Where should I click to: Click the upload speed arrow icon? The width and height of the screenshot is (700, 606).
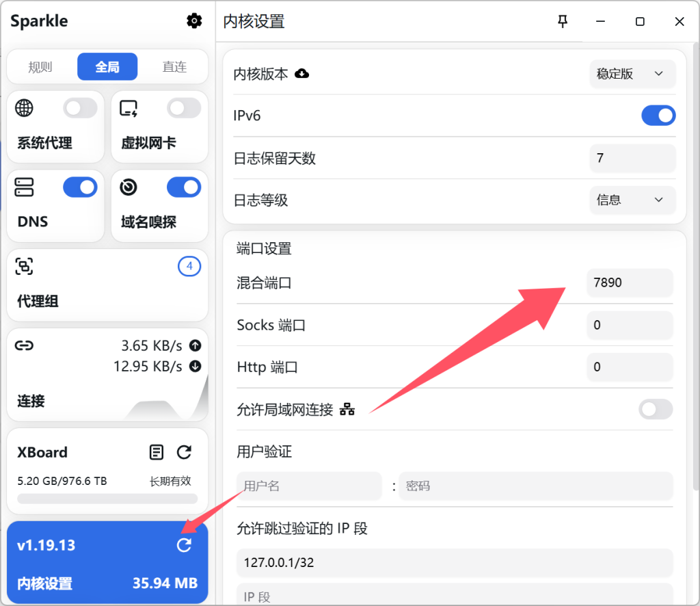coord(195,345)
